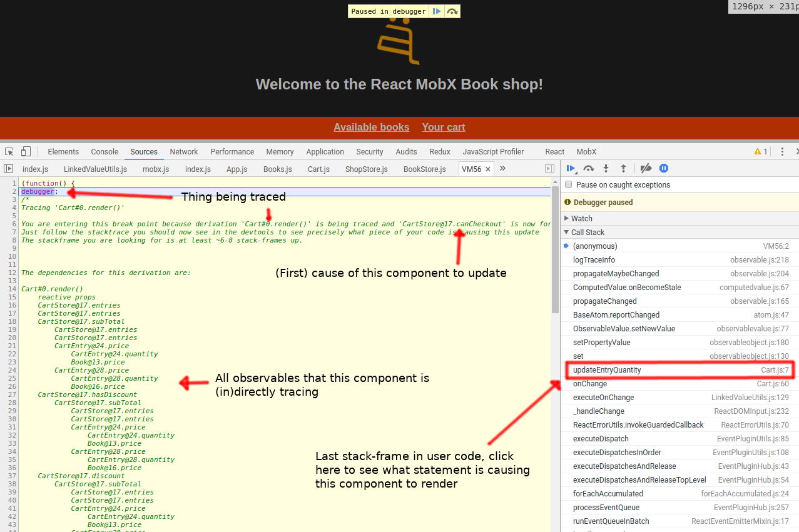
Task: Open the Cart.js file tab
Action: 318,169
